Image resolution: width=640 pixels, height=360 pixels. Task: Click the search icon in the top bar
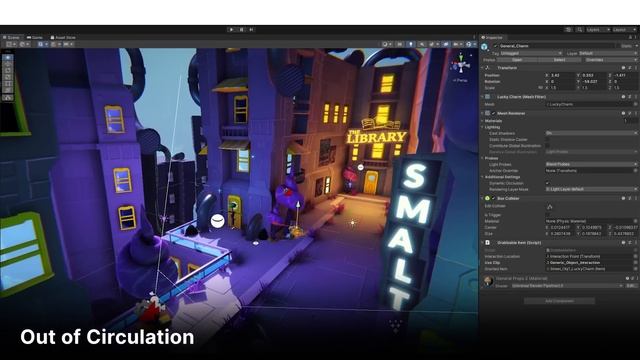[580, 30]
